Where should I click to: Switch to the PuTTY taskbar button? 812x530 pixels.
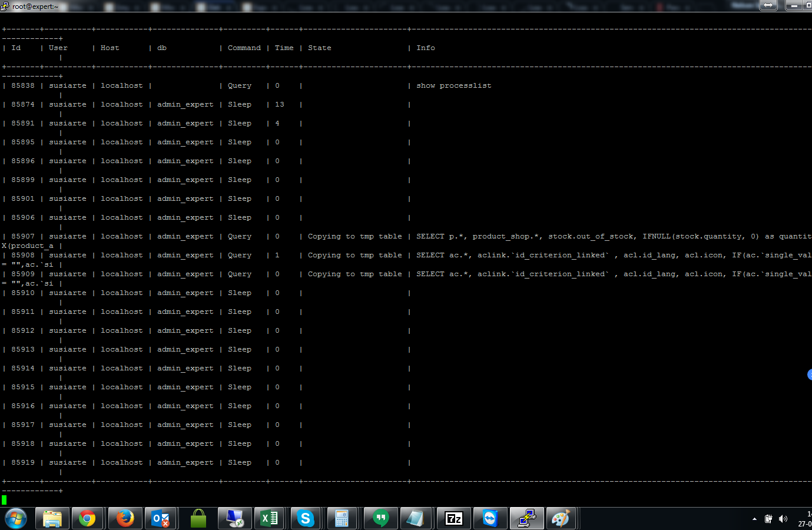(526, 519)
